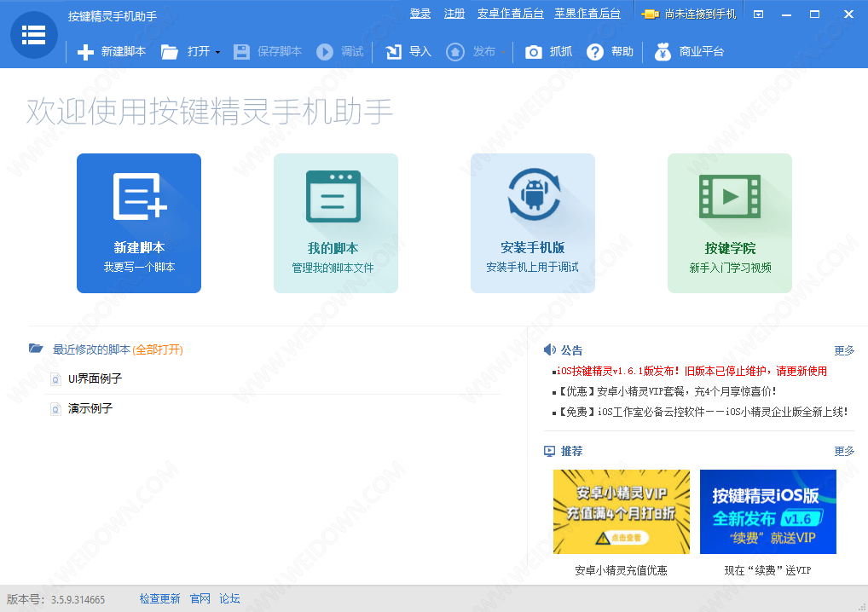Screen dimensions: 868x612
Task: Click the 安卓小精灵充值优惠 caption
Action: pos(621,570)
